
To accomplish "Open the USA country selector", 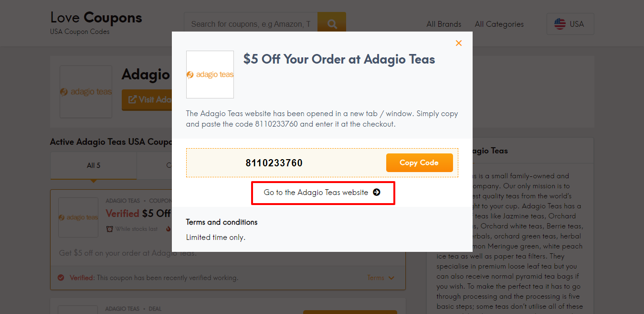I will pyautogui.click(x=570, y=23).
